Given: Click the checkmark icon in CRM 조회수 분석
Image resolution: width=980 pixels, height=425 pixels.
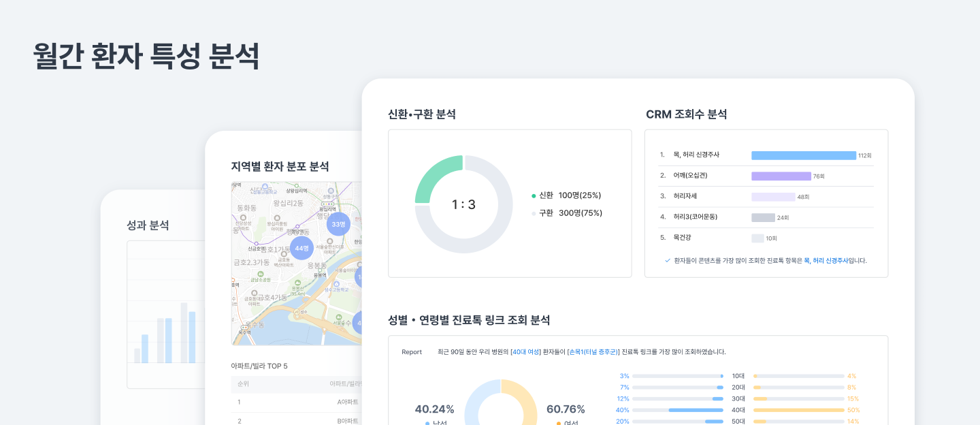Looking at the screenshot, I should click(x=668, y=260).
